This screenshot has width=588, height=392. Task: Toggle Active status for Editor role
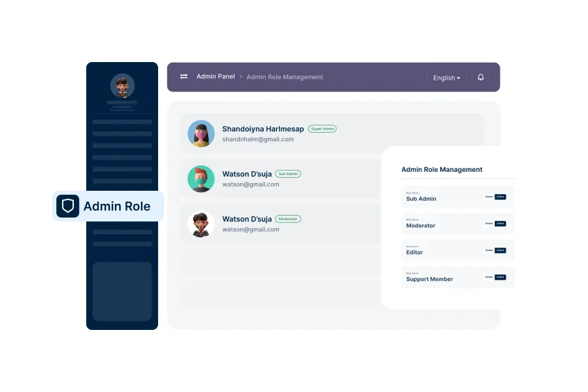point(500,250)
